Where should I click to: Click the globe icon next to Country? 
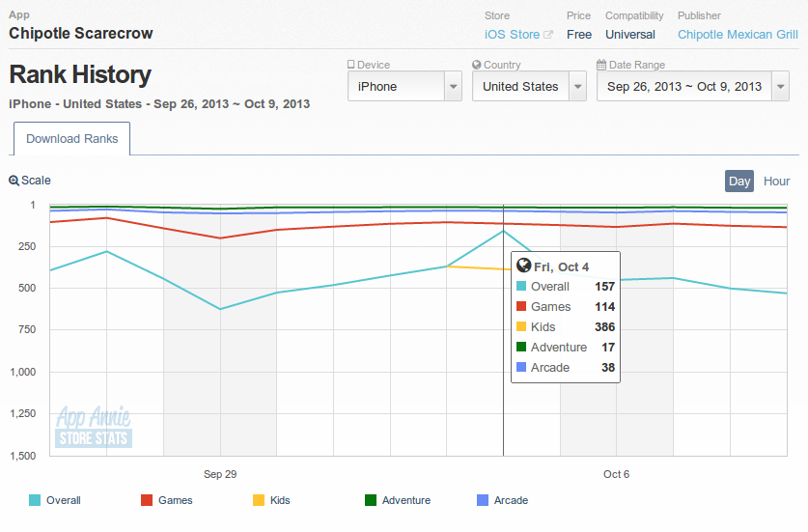[477, 65]
